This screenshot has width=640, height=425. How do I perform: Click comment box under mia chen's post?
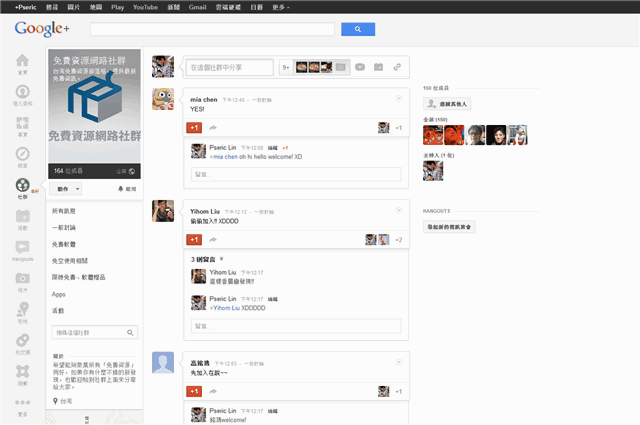click(x=296, y=174)
